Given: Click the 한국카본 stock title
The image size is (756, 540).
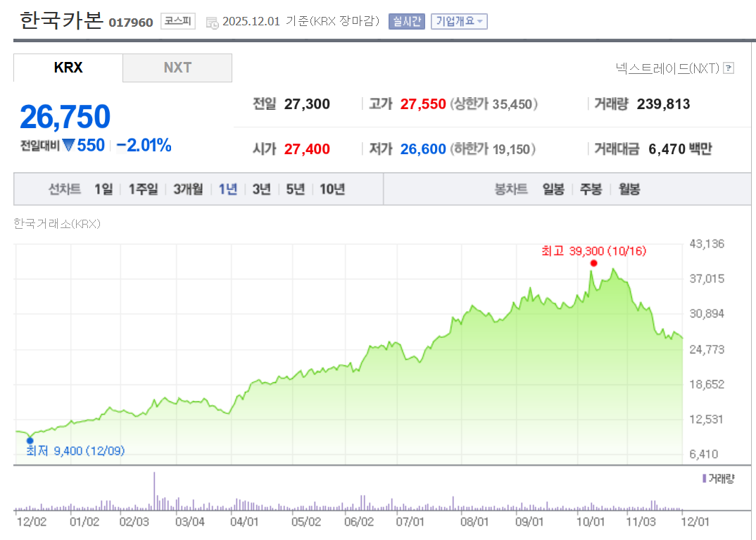Looking at the screenshot, I should tap(61, 20).
